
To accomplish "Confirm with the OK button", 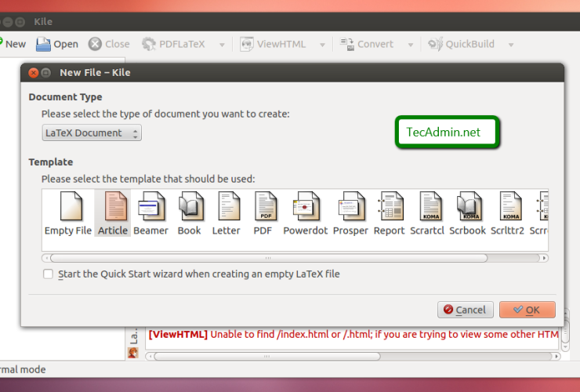I will point(527,310).
